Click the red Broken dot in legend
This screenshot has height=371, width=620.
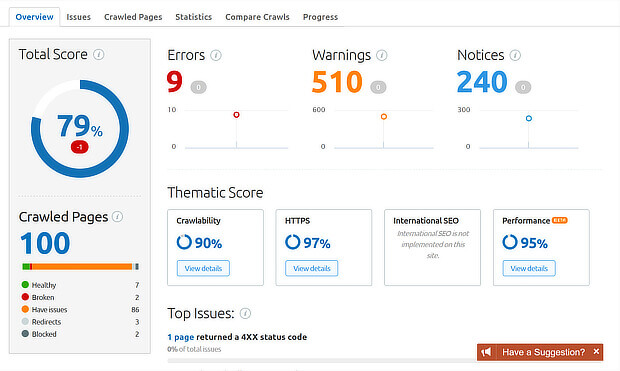click(25, 297)
